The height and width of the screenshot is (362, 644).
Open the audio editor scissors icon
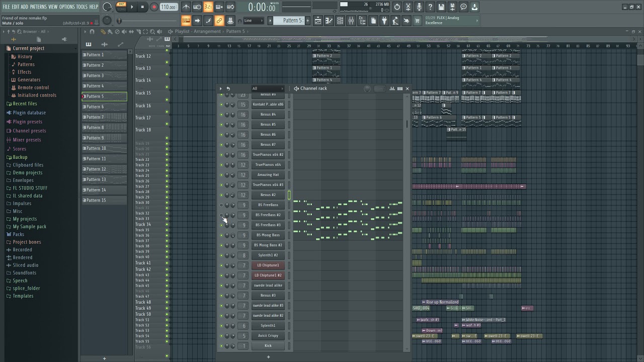coord(408,7)
